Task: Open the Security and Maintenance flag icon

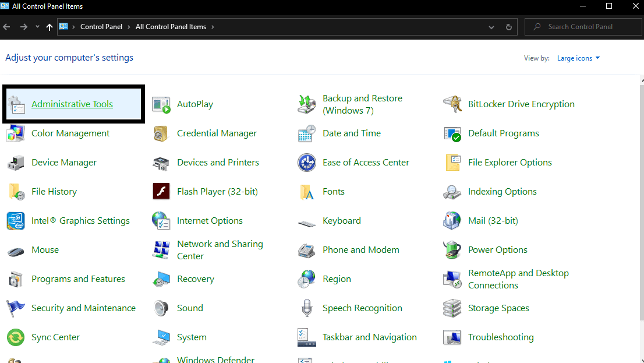Action: tap(16, 309)
